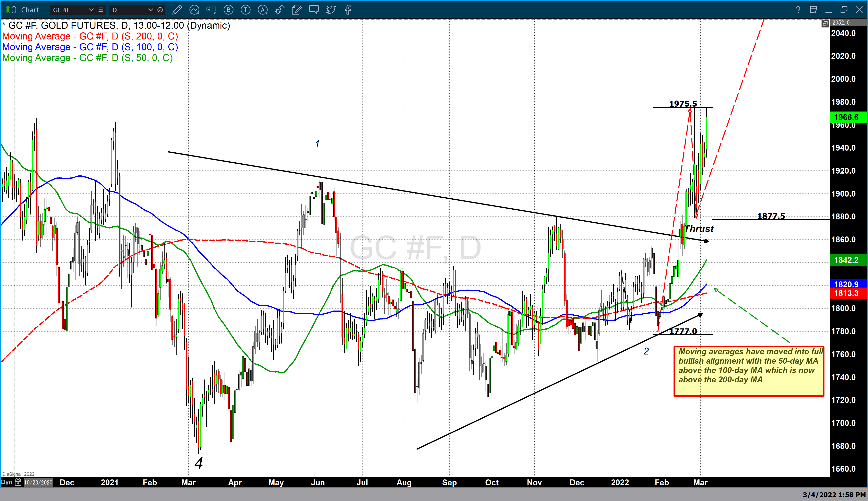Screen dimensions: 868x501
Task: Click the circled A toolbar icon
Action: 263,10
